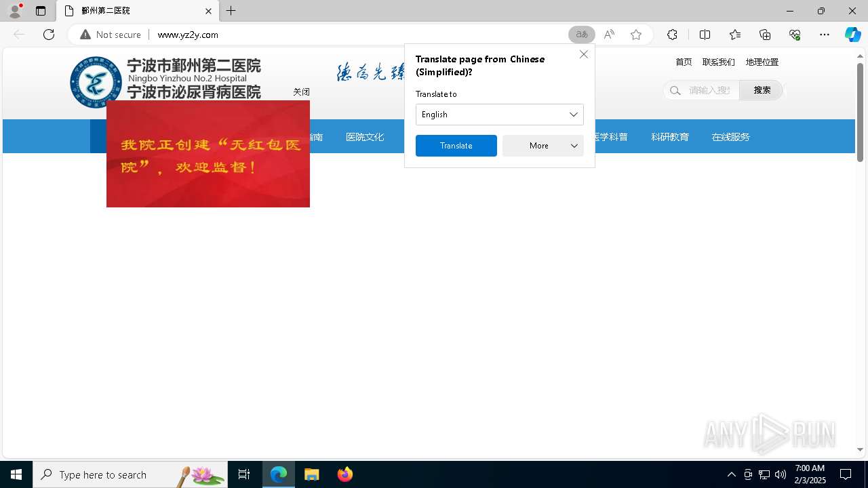Click the website search input field

(x=710, y=90)
